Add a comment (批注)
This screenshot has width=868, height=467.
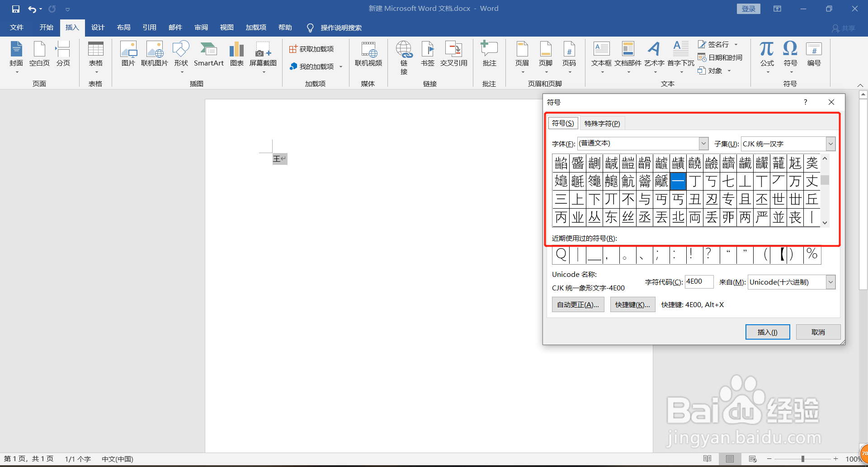click(489, 54)
